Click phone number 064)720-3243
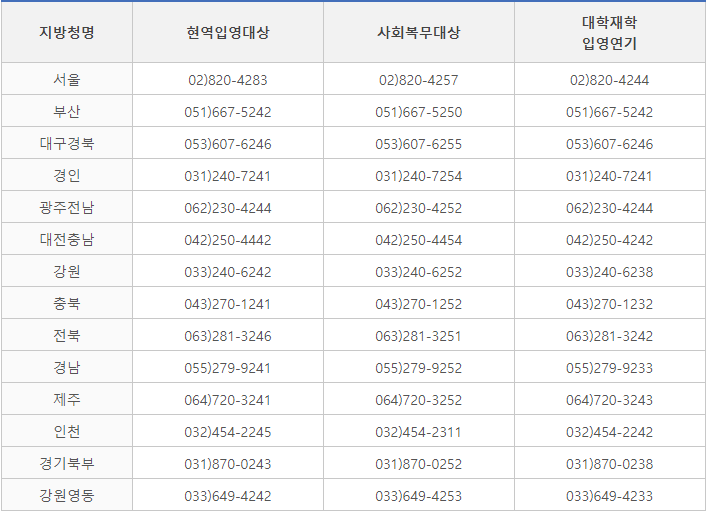Viewport: 707px width, 511px height. [610, 401]
